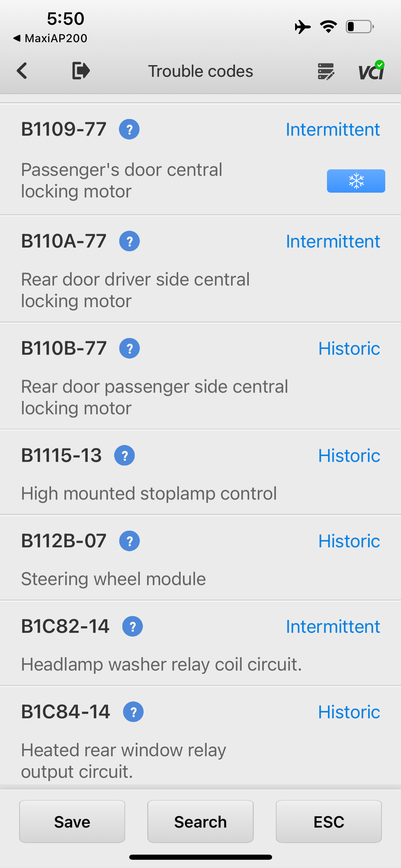Tap the VCI connection status icon
This screenshot has width=401, height=868.
click(371, 71)
